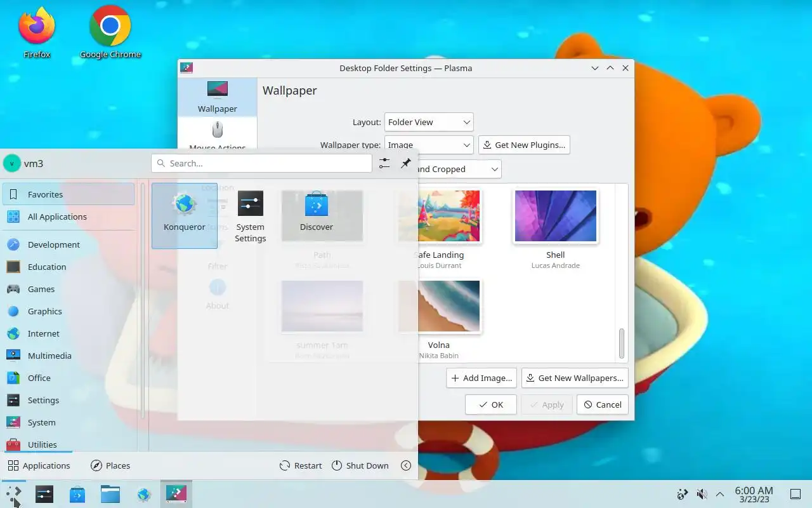
Task: Switch to the Applications tab
Action: coord(39,465)
